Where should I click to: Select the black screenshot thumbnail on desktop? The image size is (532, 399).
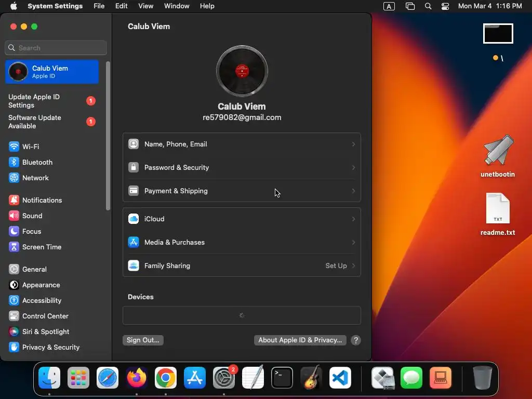[498, 34]
